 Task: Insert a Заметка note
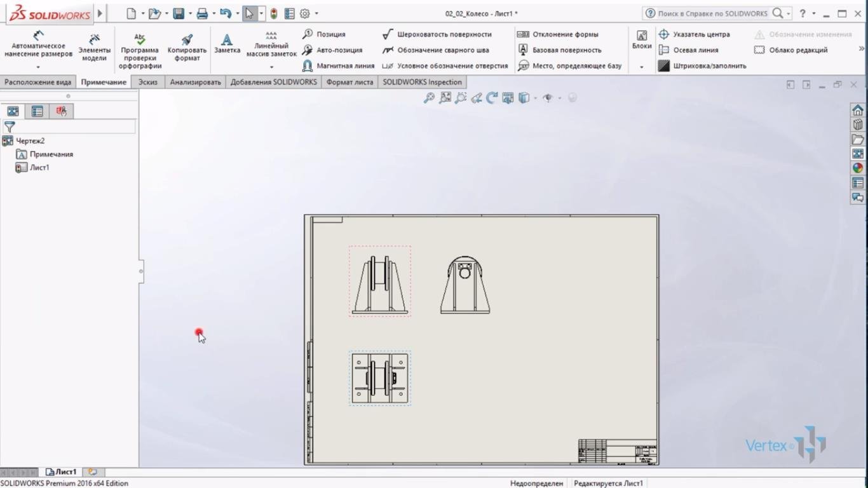coord(227,43)
